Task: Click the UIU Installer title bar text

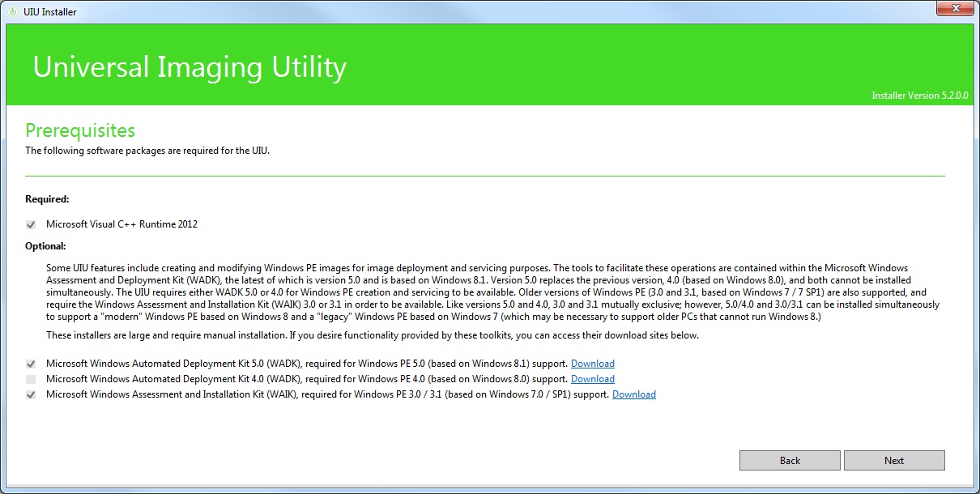Action: [50, 12]
